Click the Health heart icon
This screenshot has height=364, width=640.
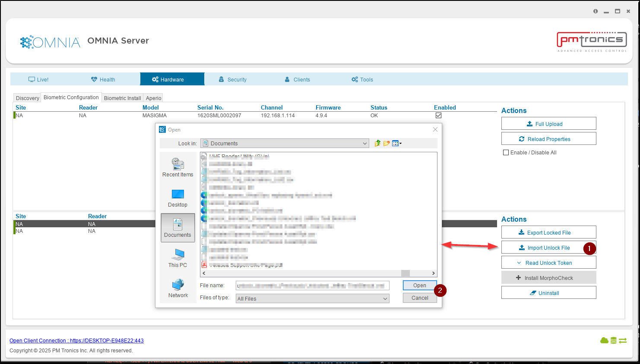coord(94,79)
